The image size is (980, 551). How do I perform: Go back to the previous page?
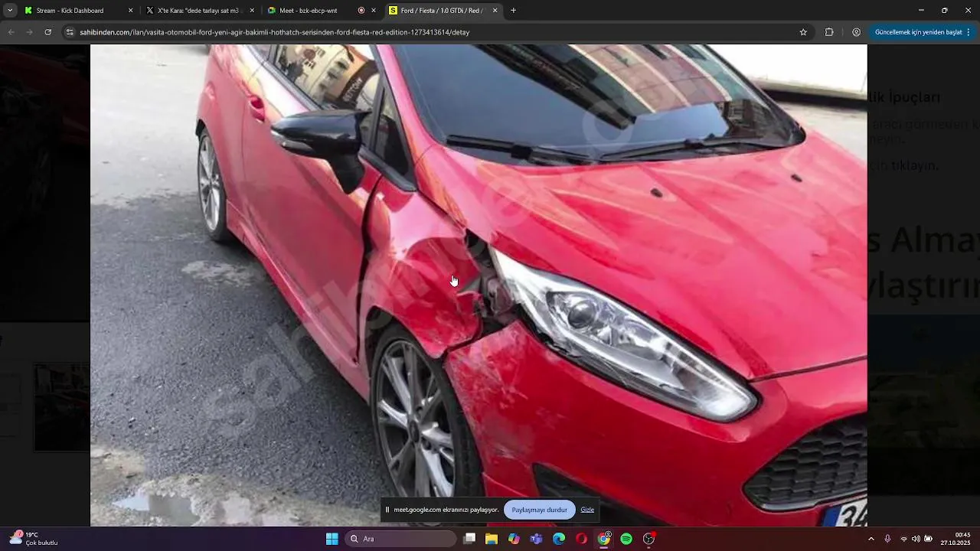click(x=11, y=32)
